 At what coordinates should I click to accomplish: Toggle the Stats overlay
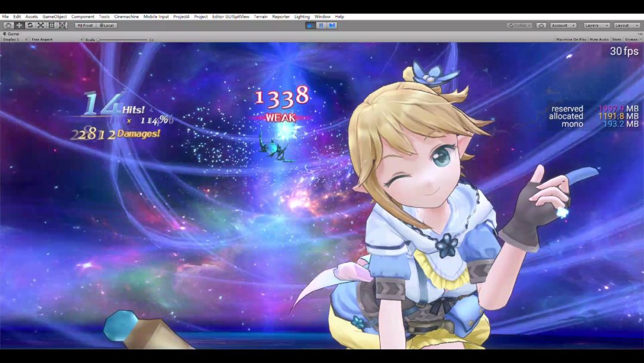coord(617,39)
